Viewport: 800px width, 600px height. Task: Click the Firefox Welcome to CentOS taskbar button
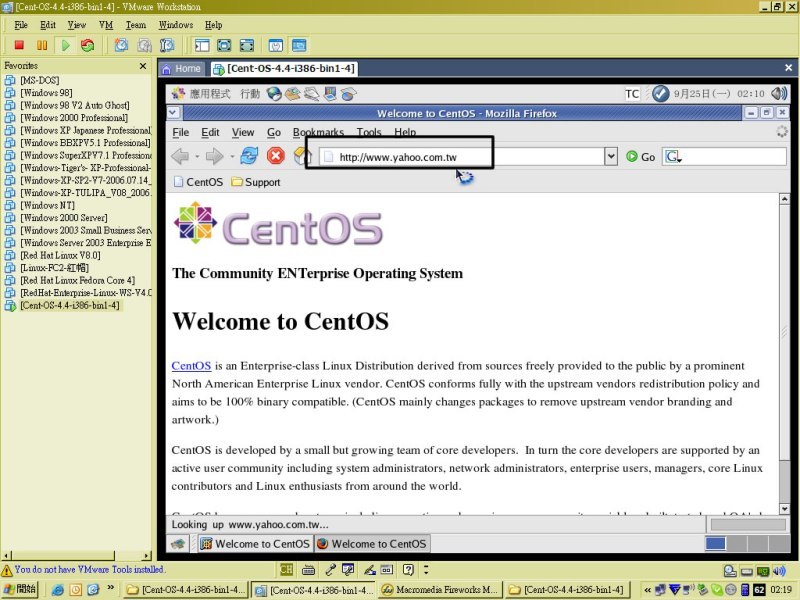[371, 544]
